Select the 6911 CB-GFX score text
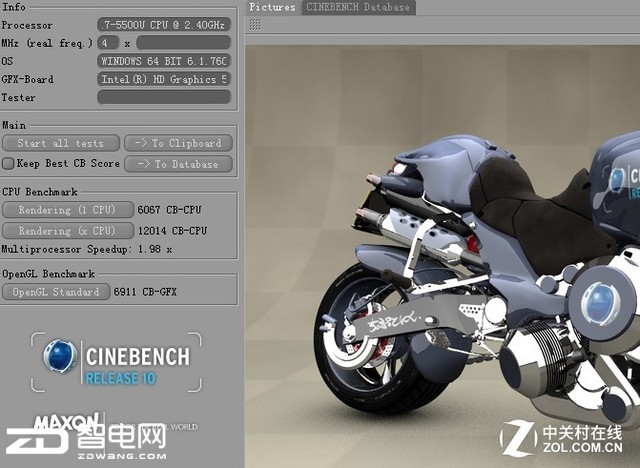 point(145,292)
